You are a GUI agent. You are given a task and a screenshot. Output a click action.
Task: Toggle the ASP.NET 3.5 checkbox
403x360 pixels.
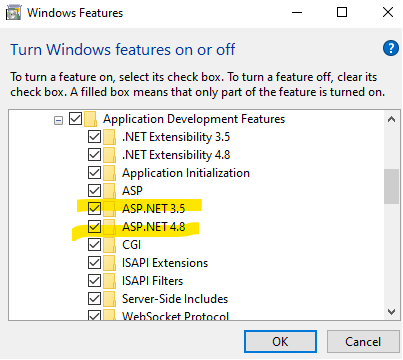94,208
